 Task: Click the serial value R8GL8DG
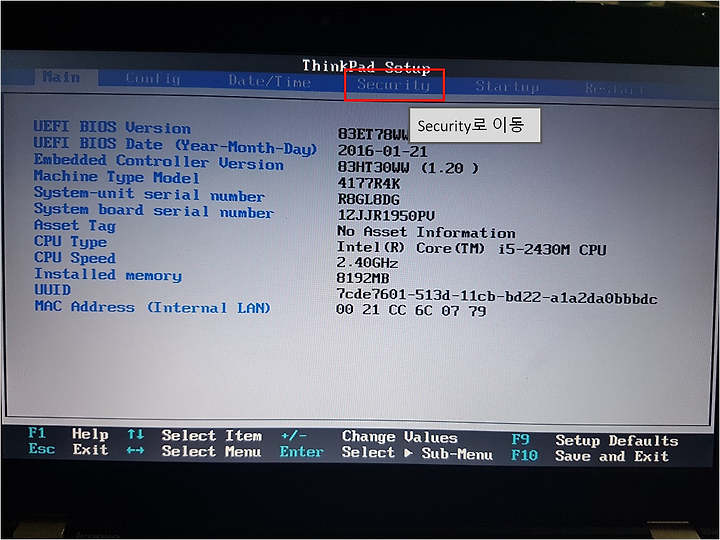(x=368, y=199)
